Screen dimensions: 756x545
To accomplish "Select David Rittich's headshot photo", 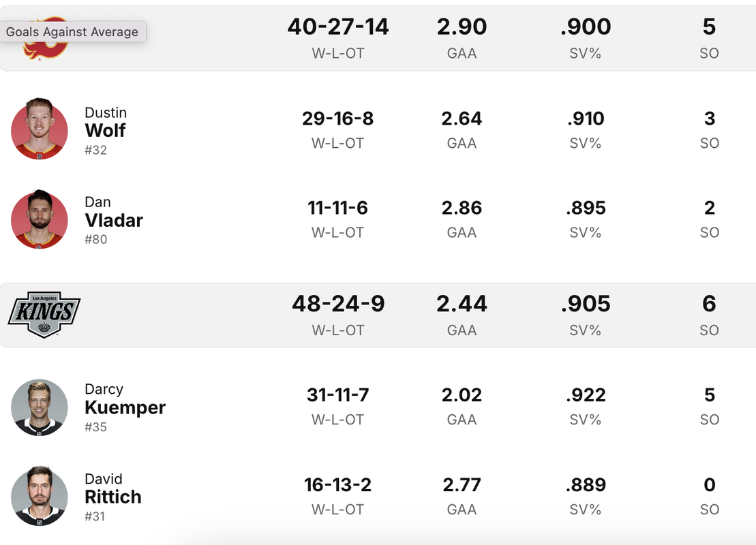I will coord(40,496).
